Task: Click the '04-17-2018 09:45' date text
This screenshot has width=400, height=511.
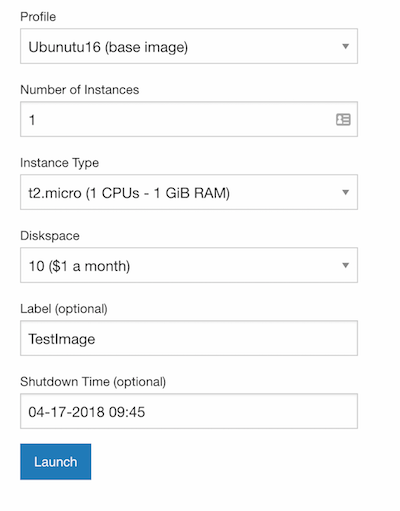Action: tap(87, 412)
